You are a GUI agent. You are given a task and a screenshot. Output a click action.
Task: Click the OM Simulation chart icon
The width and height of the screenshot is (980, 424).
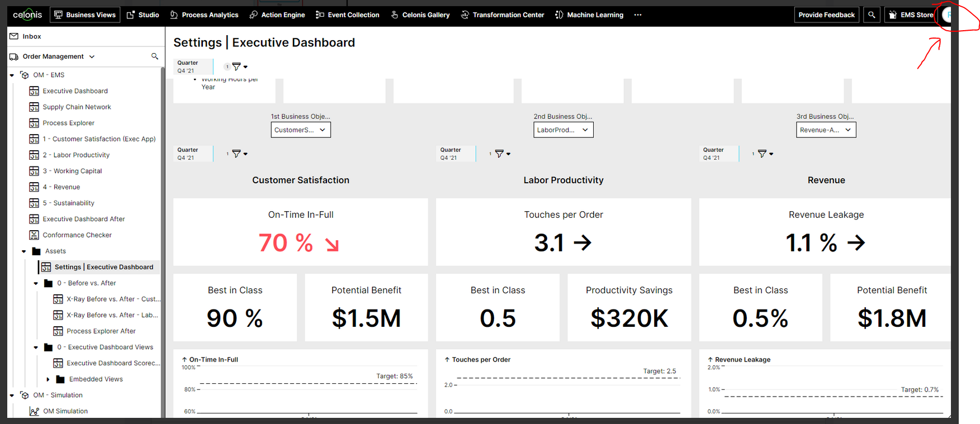tap(34, 411)
